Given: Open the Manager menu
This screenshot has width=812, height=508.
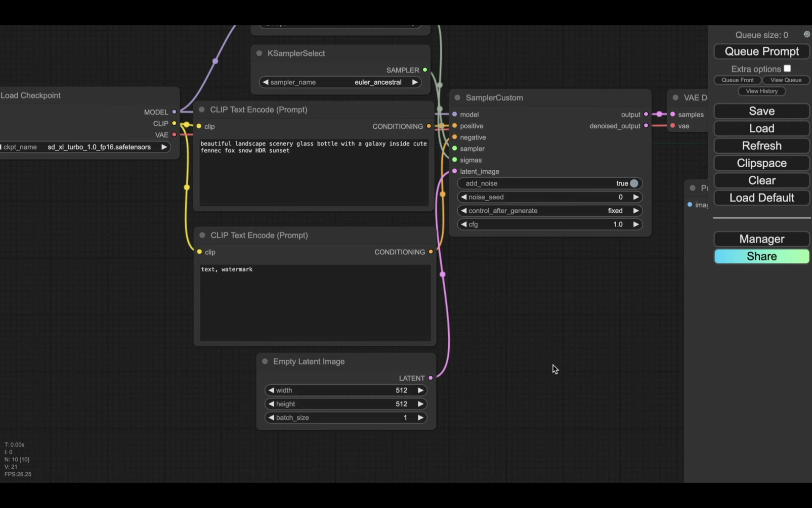Looking at the screenshot, I should coord(762,239).
